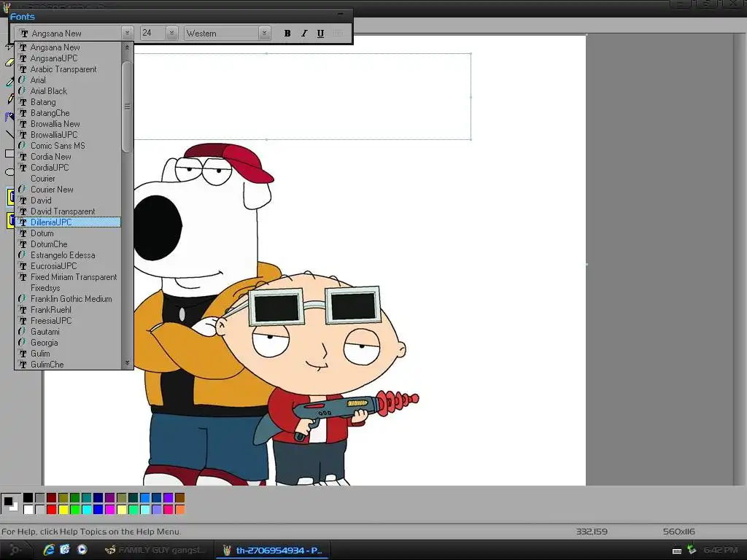Viewport: 747px width, 560px height.
Task: Choose Comic Sans MS from the font list
Action: click(x=68, y=146)
